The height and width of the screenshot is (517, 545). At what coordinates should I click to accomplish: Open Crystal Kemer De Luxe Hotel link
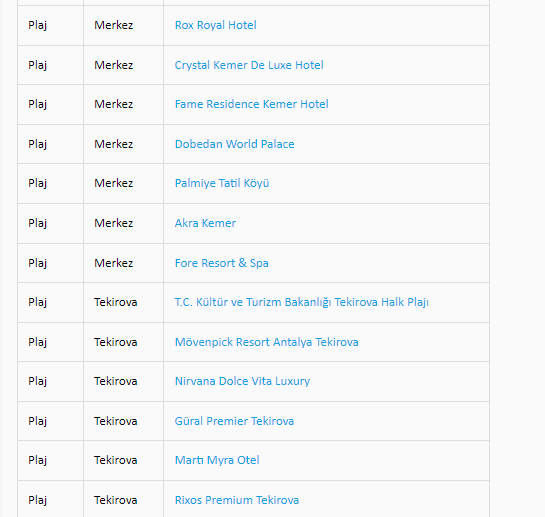click(249, 65)
